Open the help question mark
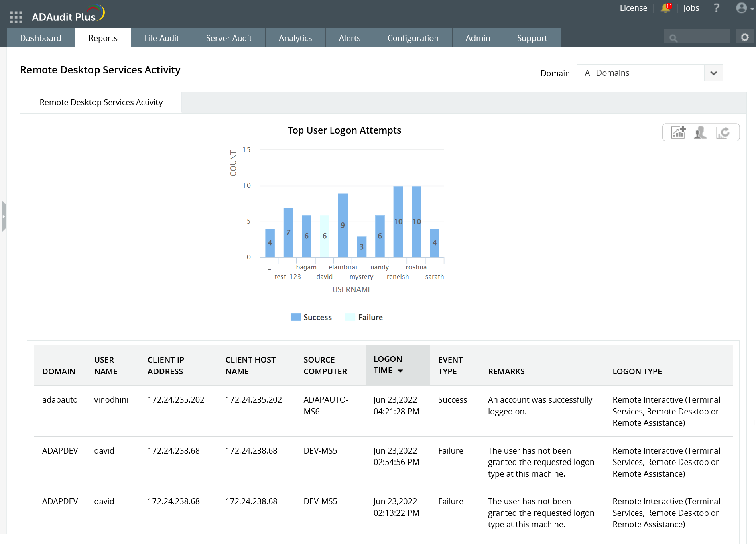Viewport: 756px width, 544px height. [x=717, y=8]
